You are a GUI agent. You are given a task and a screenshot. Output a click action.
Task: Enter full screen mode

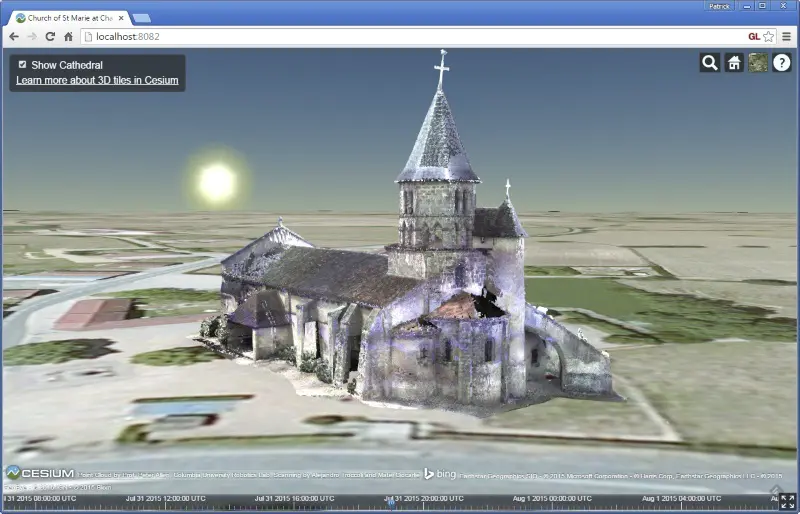[787, 502]
